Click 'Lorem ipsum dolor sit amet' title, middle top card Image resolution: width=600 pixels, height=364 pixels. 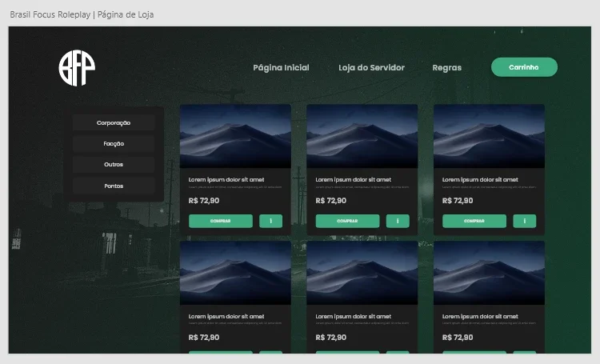(x=353, y=179)
